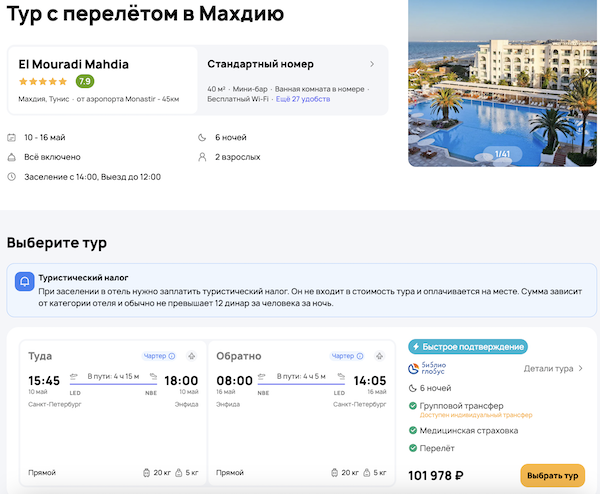Viewport: 600px width, 494px height.
Task: Click Доступен индивидуальный трансфер link
Action: tap(477, 415)
